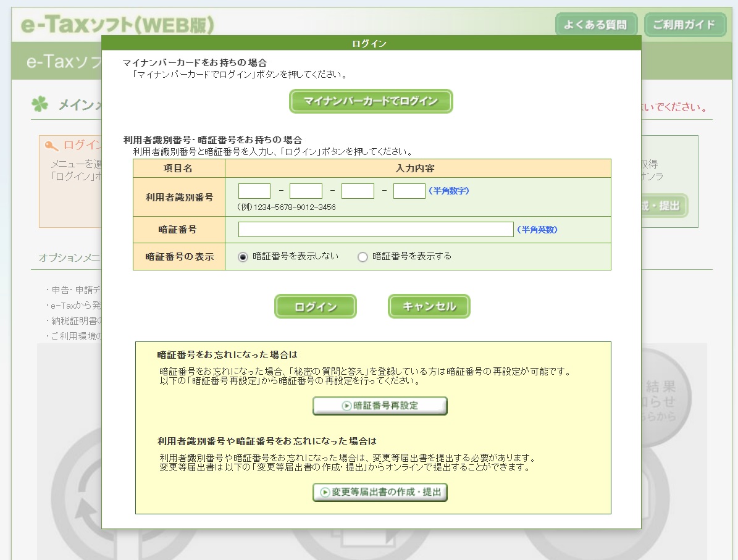
Task: Open 変更等届出書の作成・提出 button
Action: (380, 492)
